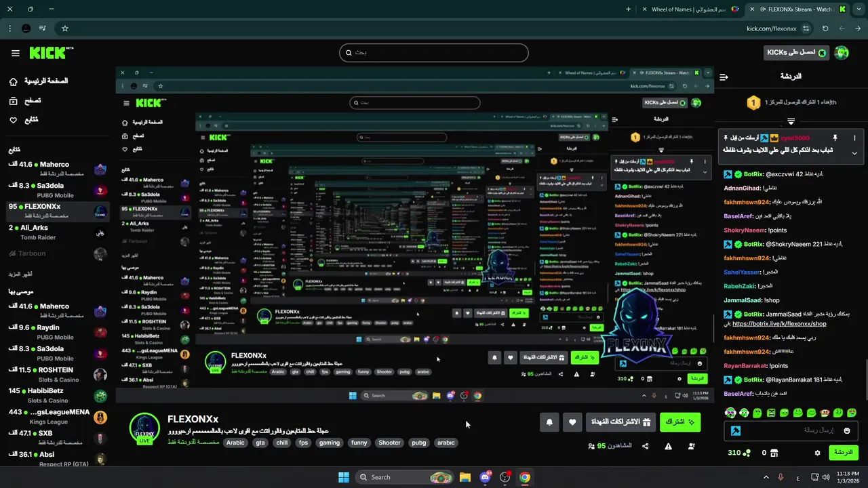Open Raydin channel in sidebar
This screenshot has width=868, height=488.
tap(58, 332)
